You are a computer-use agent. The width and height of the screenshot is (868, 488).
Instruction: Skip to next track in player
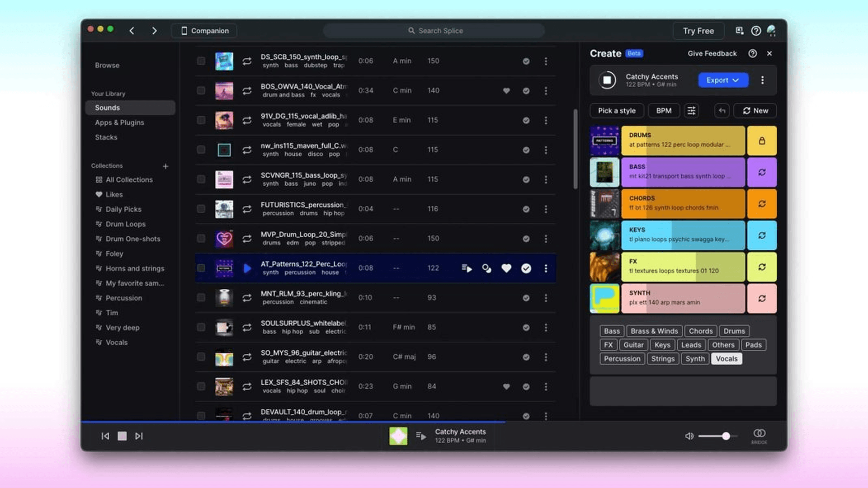139,436
